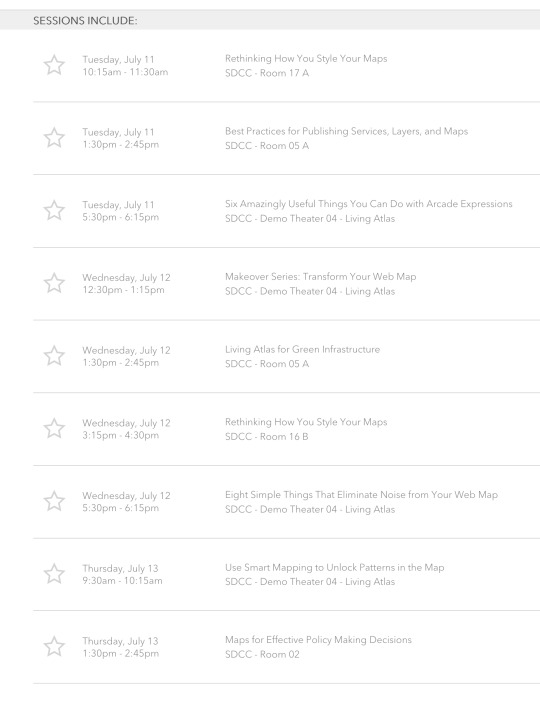Screen dimensions: 540x705
Task: Open Living Atlas for Green Infrastructure title
Action: click(x=302, y=349)
